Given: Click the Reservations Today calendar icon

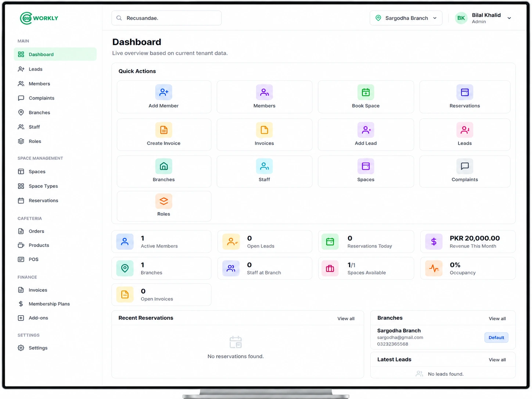Looking at the screenshot, I should point(330,242).
